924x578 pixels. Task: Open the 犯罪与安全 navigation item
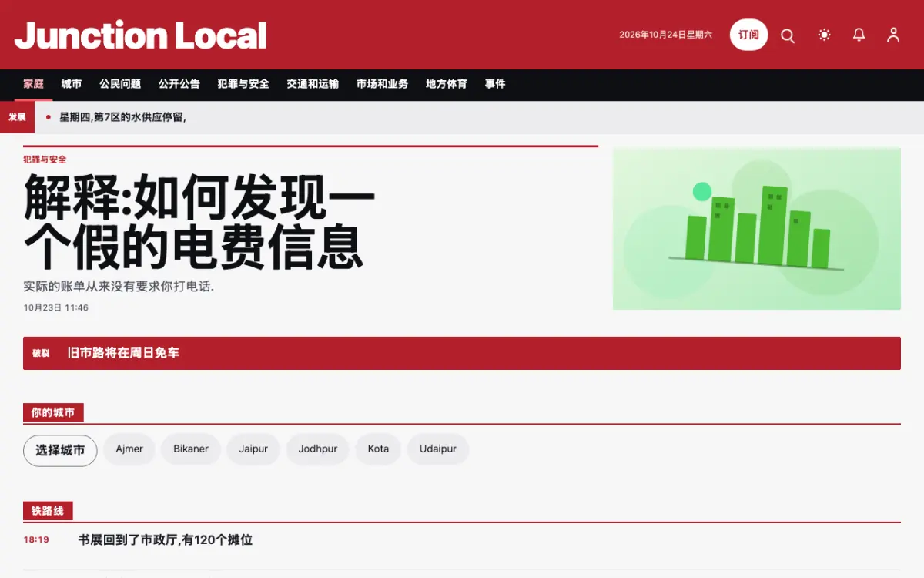pos(243,84)
